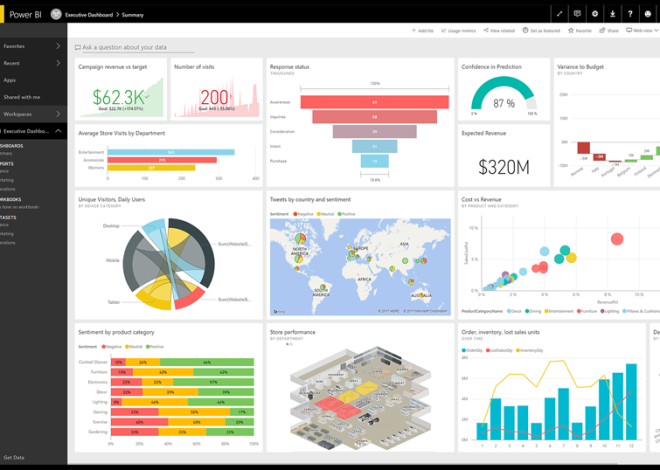Open the settings gear icon
This screenshot has width=660, height=470.
click(x=595, y=14)
